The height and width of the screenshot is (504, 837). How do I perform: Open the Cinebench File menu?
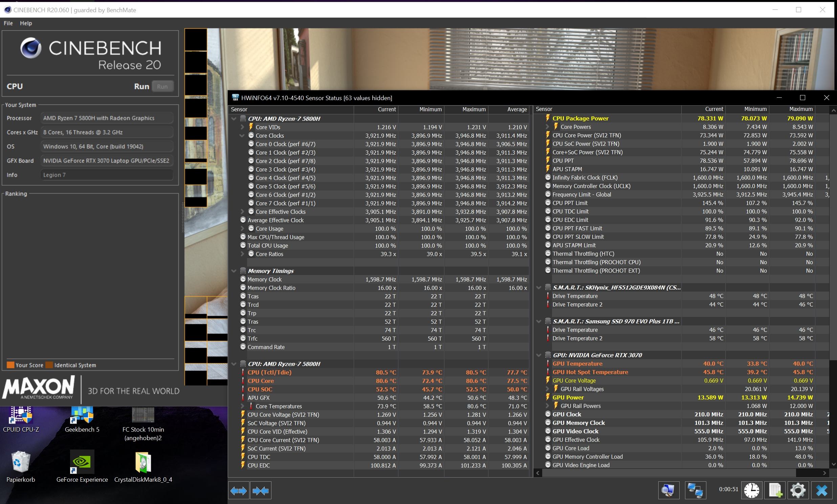point(8,23)
